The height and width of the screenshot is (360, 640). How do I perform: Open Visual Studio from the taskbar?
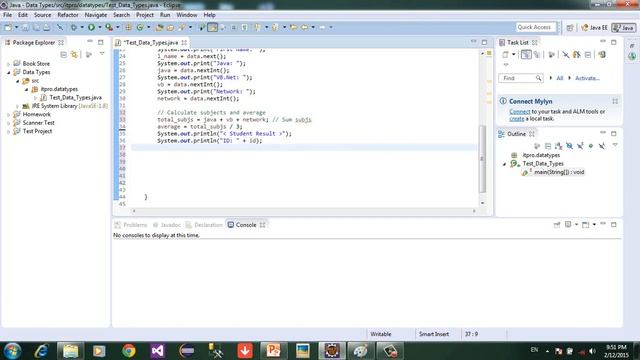point(158,351)
